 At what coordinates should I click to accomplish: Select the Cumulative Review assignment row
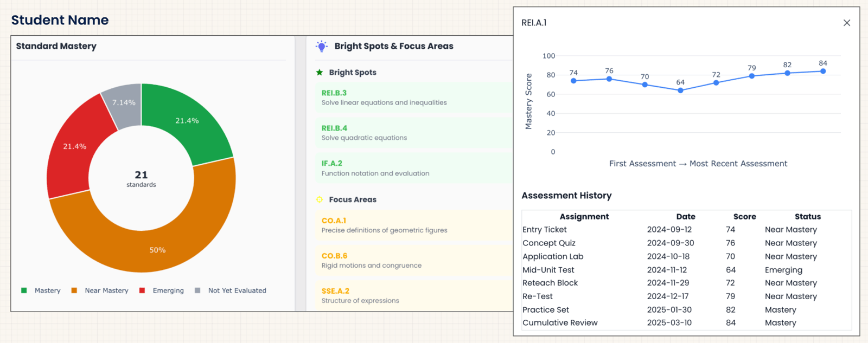point(687,323)
